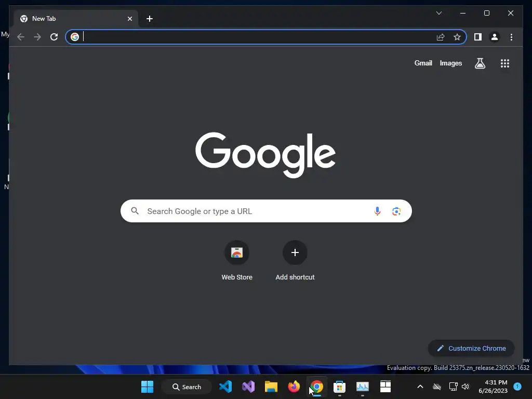Open File Explorer from taskbar
Image resolution: width=532 pixels, height=399 pixels.
coord(271,387)
